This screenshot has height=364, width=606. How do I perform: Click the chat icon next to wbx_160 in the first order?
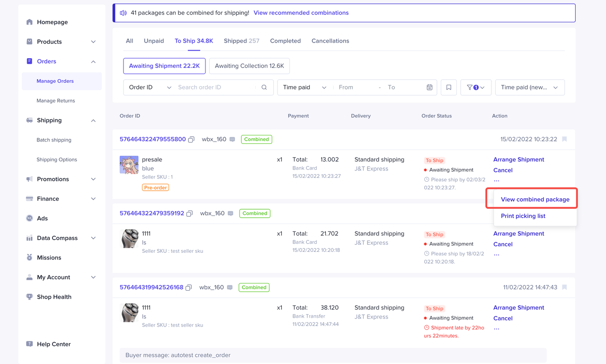[232, 140]
